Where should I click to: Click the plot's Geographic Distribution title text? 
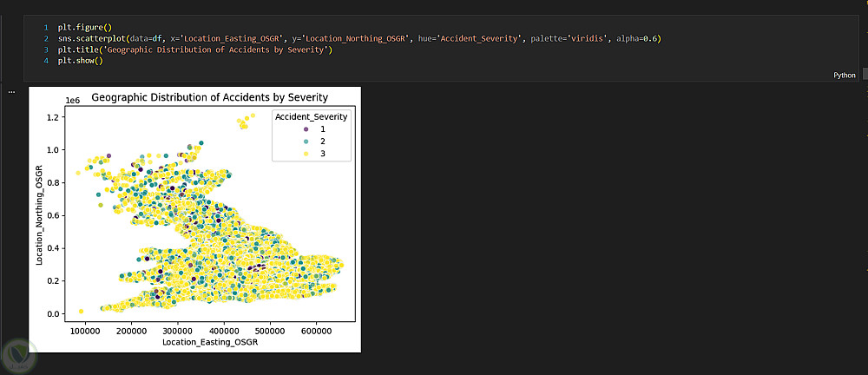[x=209, y=97]
